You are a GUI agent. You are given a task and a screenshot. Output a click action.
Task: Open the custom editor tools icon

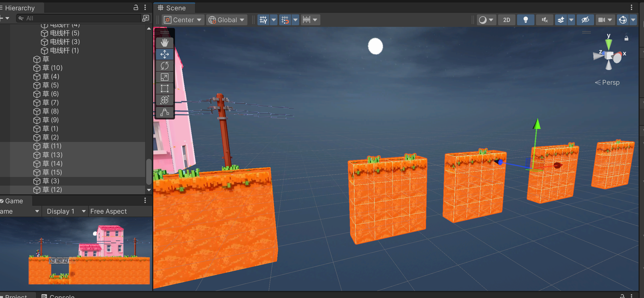pyautogui.click(x=164, y=112)
